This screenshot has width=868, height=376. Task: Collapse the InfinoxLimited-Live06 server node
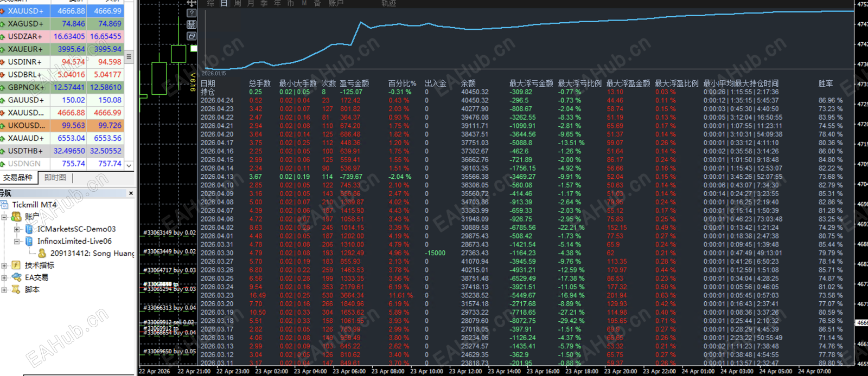pyautogui.click(x=17, y=241)
